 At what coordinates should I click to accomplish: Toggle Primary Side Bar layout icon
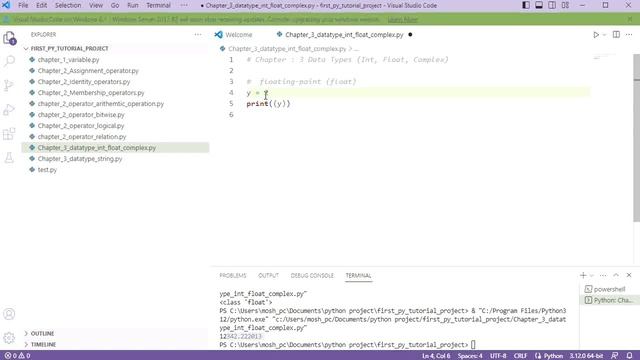(526, 5)
